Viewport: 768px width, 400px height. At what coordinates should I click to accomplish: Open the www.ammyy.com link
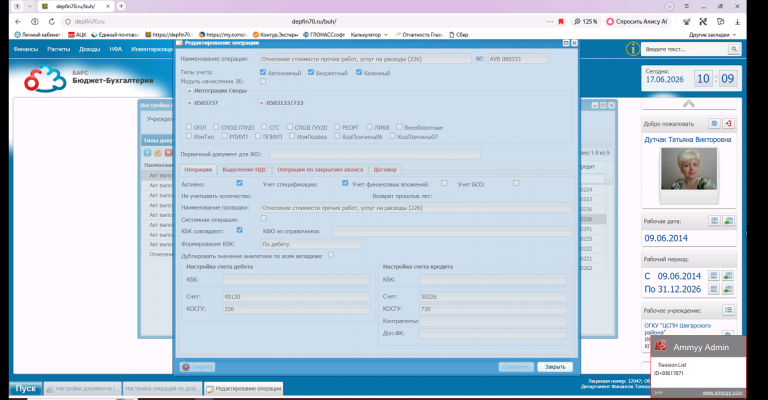click(x=722, y=393)
